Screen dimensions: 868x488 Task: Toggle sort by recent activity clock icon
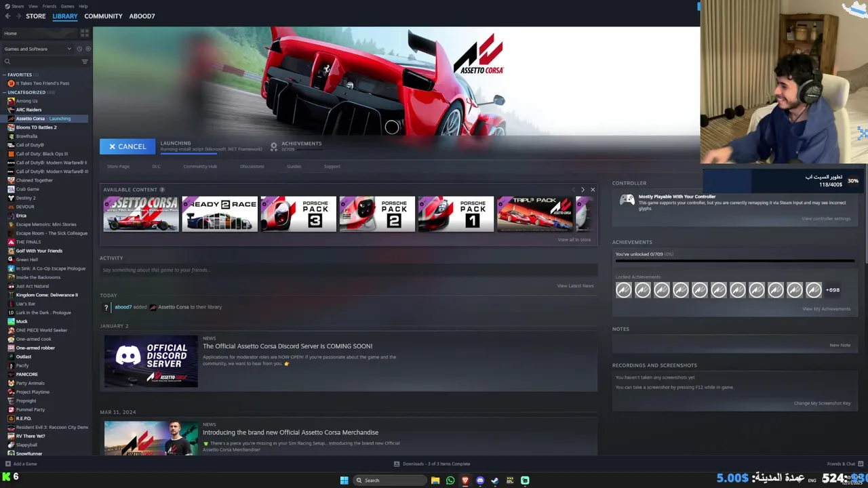[79, 49]
